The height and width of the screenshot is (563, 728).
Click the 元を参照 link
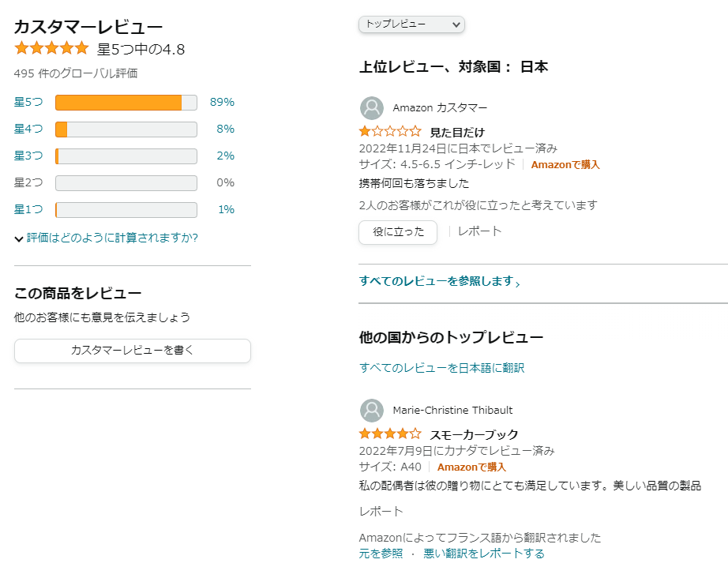click(381, 554)
